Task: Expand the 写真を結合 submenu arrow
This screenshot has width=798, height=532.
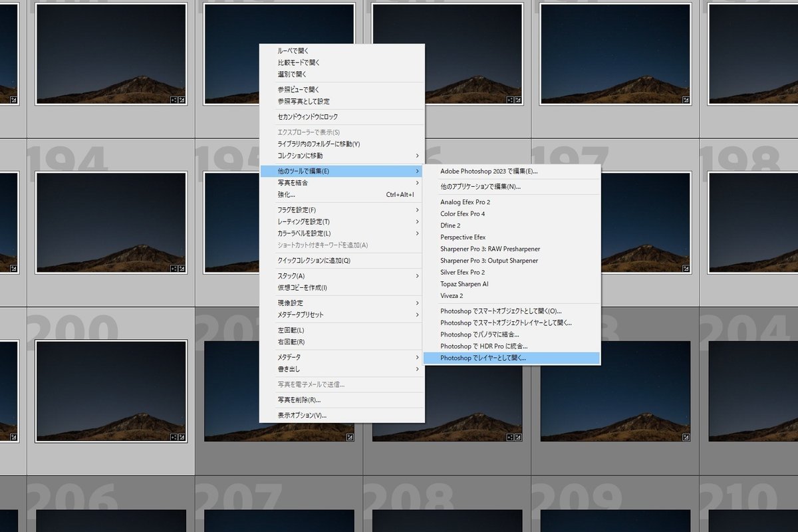Action: [418, 183]
